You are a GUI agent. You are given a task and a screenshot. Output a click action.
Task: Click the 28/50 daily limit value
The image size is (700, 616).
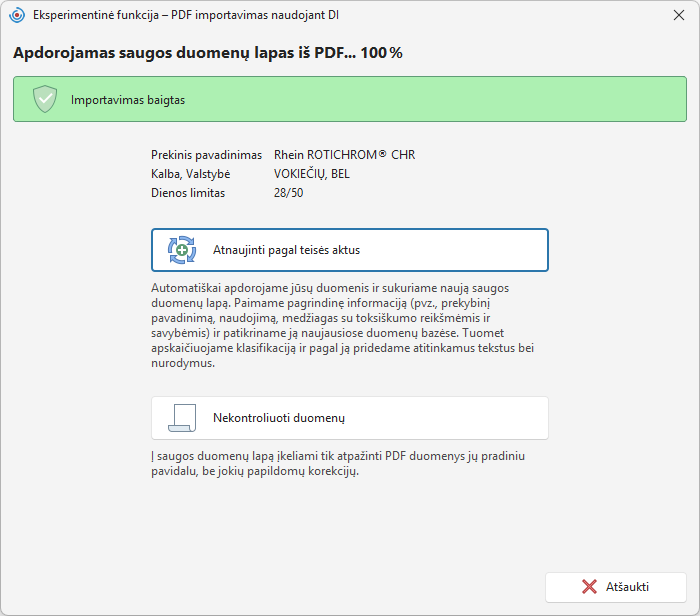(x=288, y=193)
